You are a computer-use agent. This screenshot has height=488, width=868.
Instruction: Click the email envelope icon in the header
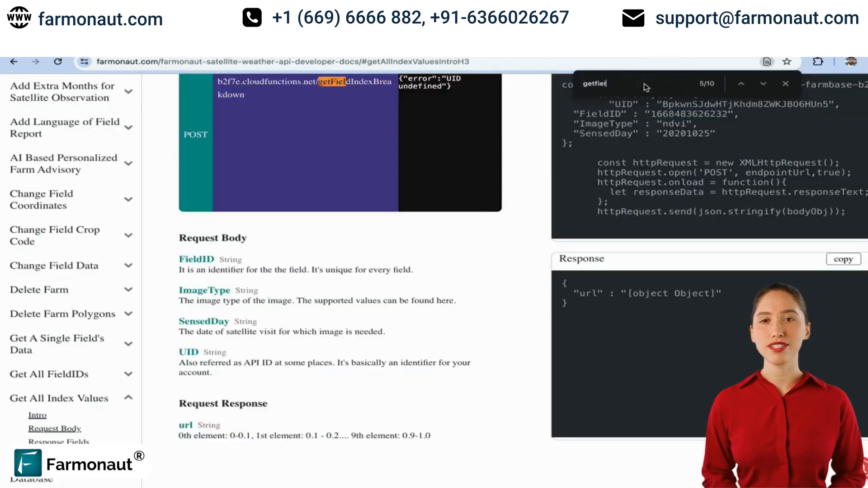(633, 18)
